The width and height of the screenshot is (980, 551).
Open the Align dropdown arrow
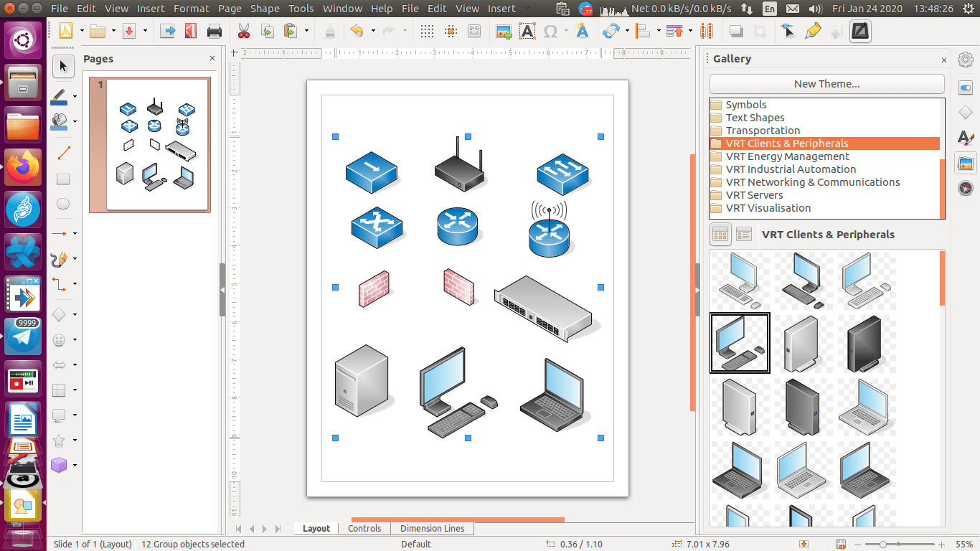pyautogui.click(x=659, y=31)
